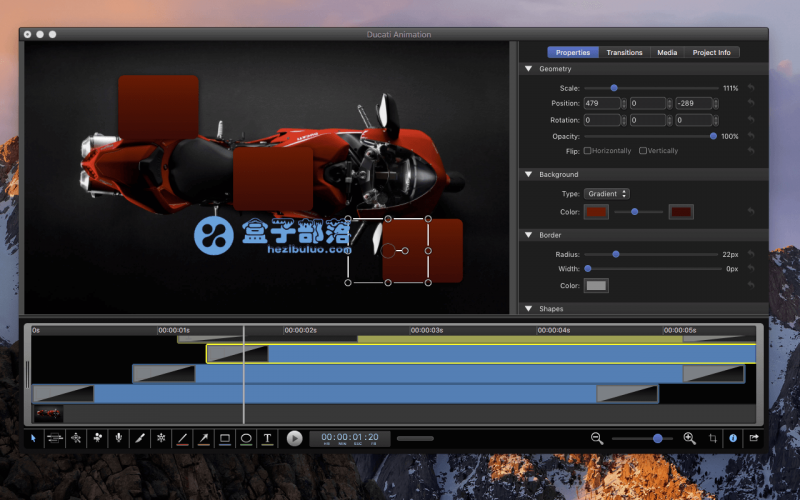Click the stepper beside the first Rotation field

click(x=623, y=120)
